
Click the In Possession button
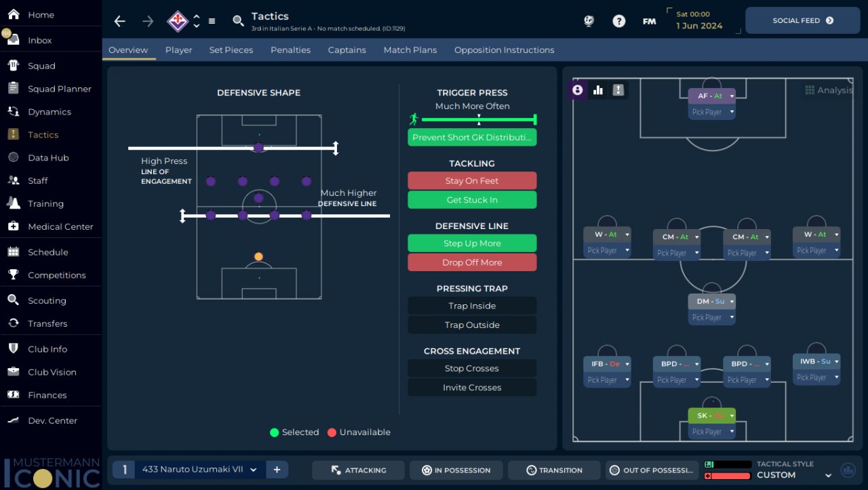pyautogui.click(x=456, y=470)
